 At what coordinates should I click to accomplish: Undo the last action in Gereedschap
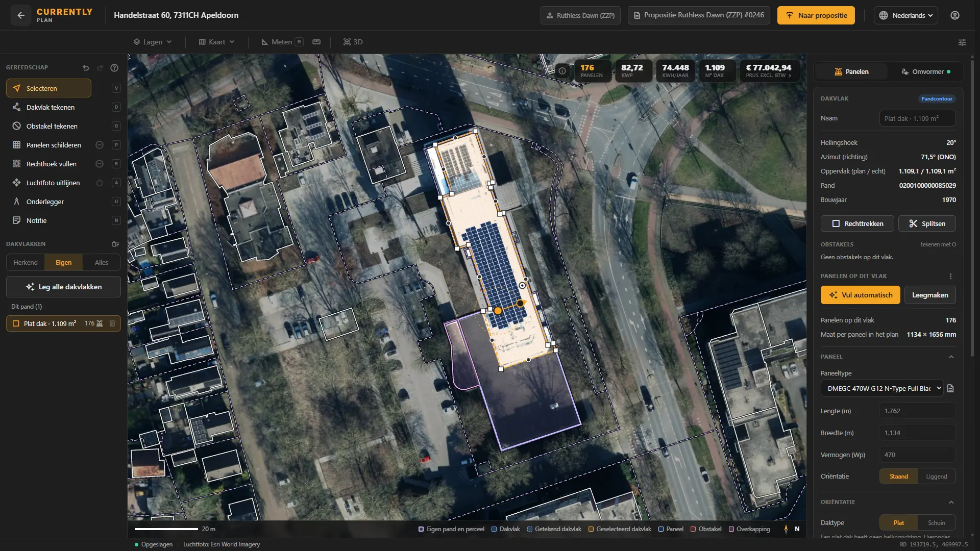coord(86,68)
